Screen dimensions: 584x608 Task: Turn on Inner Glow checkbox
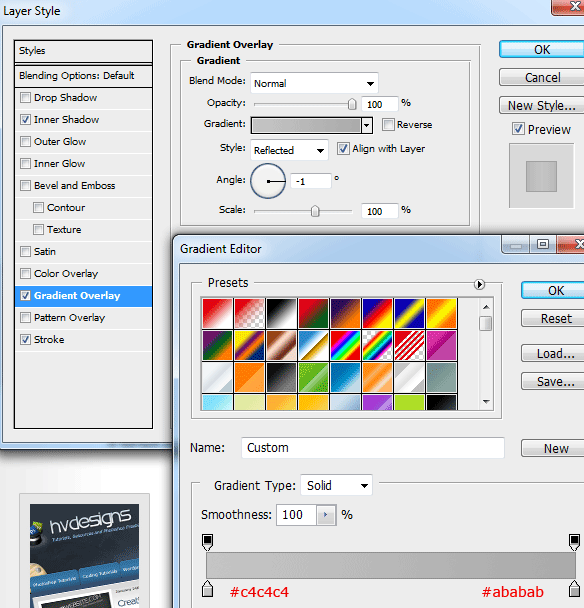point(26,164)
